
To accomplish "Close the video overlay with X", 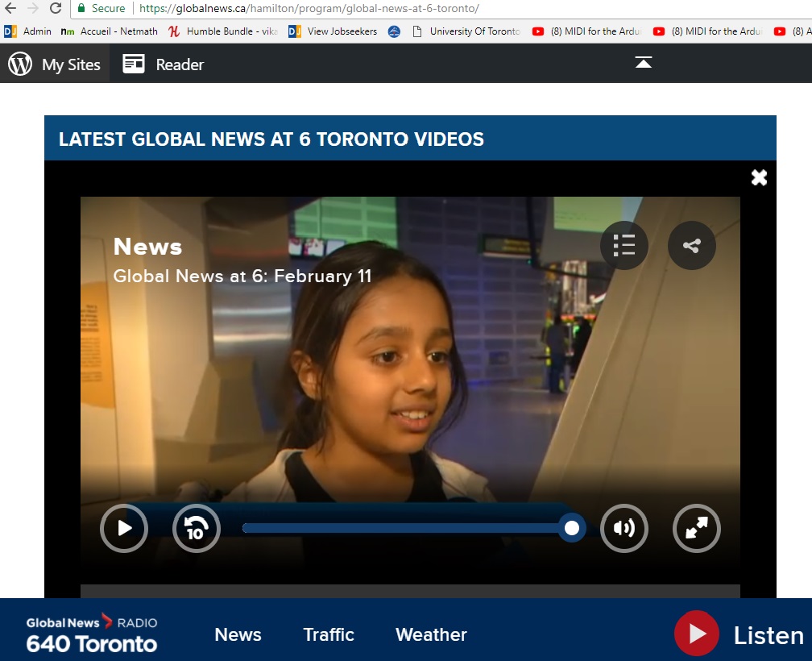I will pos(759,178).
